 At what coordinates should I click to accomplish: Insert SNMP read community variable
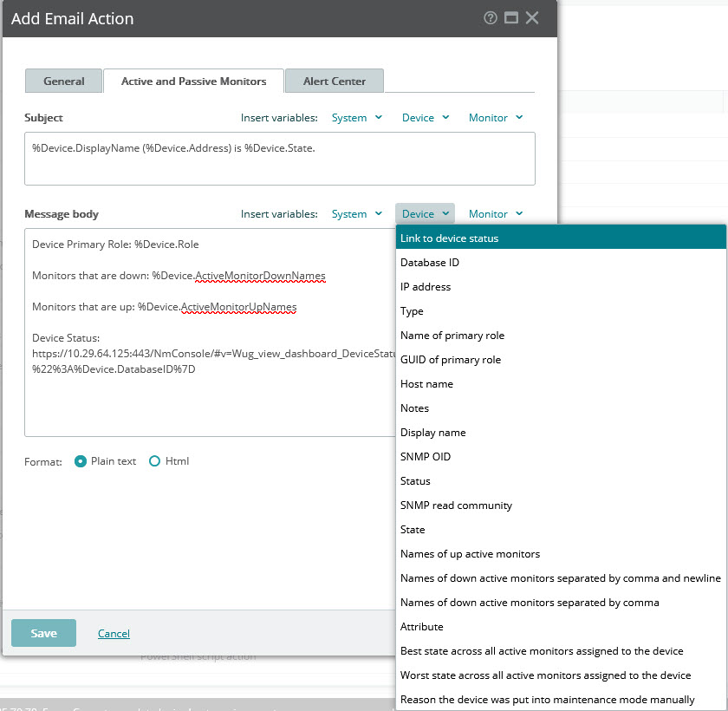(561, 506)
